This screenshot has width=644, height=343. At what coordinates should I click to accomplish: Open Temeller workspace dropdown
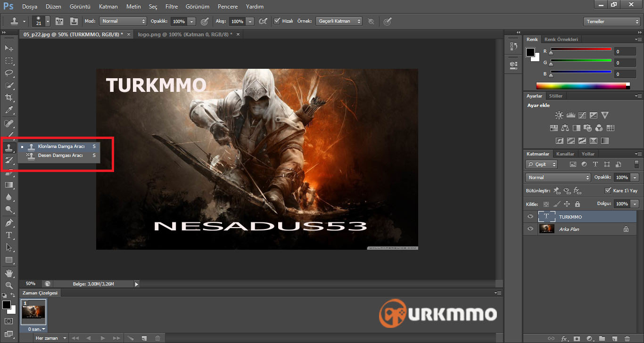click(612, 22)
